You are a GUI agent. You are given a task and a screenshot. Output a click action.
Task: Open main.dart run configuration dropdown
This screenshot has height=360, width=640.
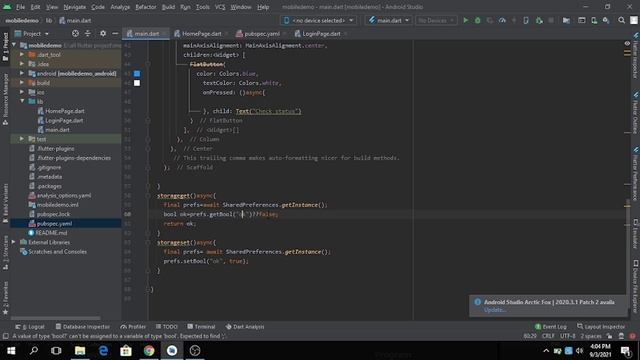tap(388, 20)
